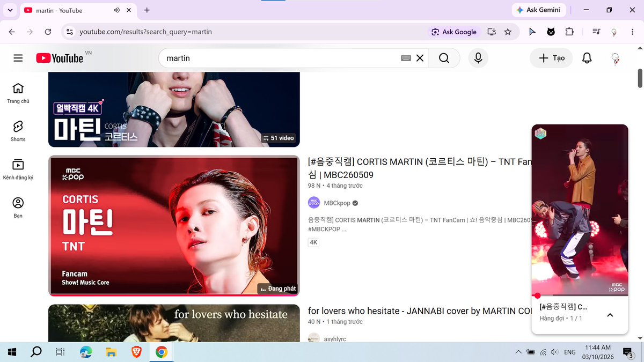Start voice search with the microphone
This screenshot has width=644, height=362.
478,58
